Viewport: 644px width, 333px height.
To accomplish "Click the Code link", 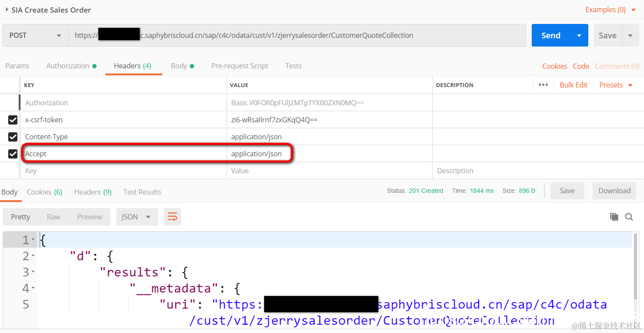I will (581, 66).
